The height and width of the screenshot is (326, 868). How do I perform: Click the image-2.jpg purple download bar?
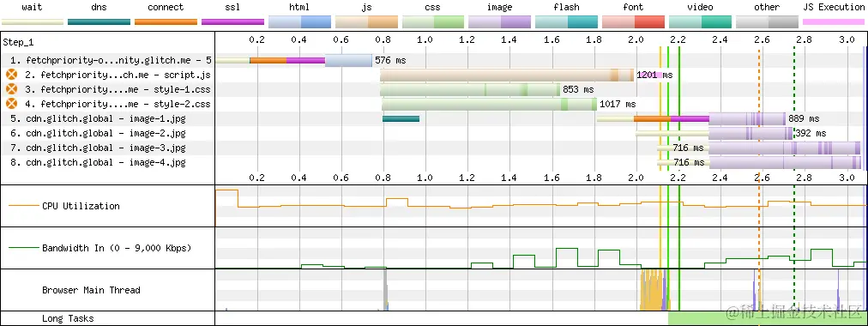click(x=750, y=133)
